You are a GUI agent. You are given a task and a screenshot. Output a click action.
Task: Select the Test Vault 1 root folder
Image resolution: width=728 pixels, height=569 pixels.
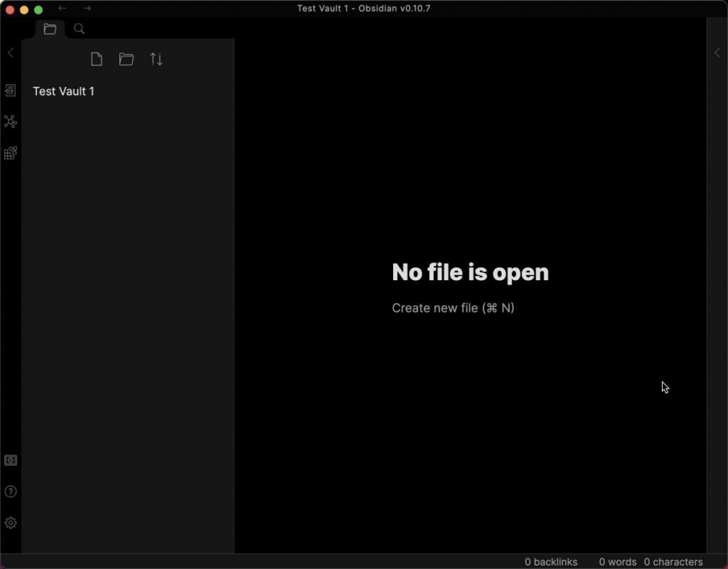click(x=63, y=92)
